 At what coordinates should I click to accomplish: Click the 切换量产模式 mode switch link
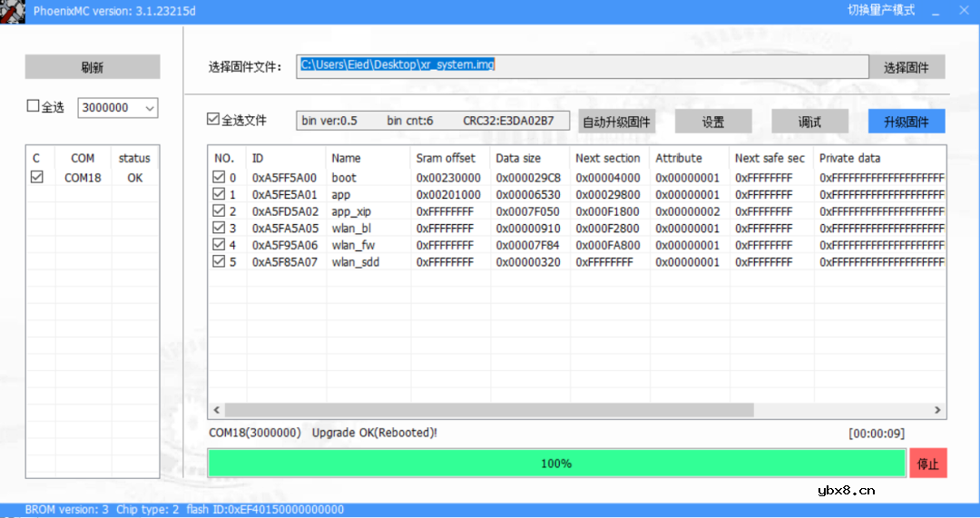[x=881, y=10]
